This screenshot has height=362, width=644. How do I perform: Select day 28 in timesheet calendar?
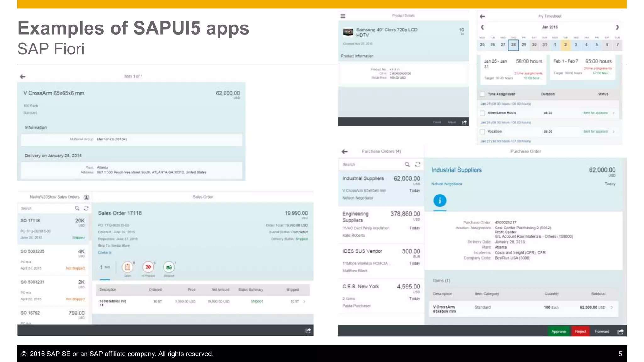pos(513,45)
